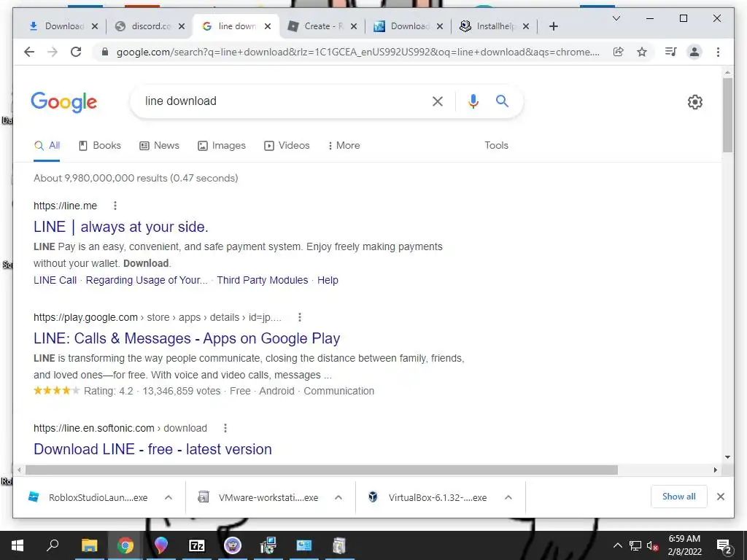
Task: Reload the current page
Action: coord(76,52)
